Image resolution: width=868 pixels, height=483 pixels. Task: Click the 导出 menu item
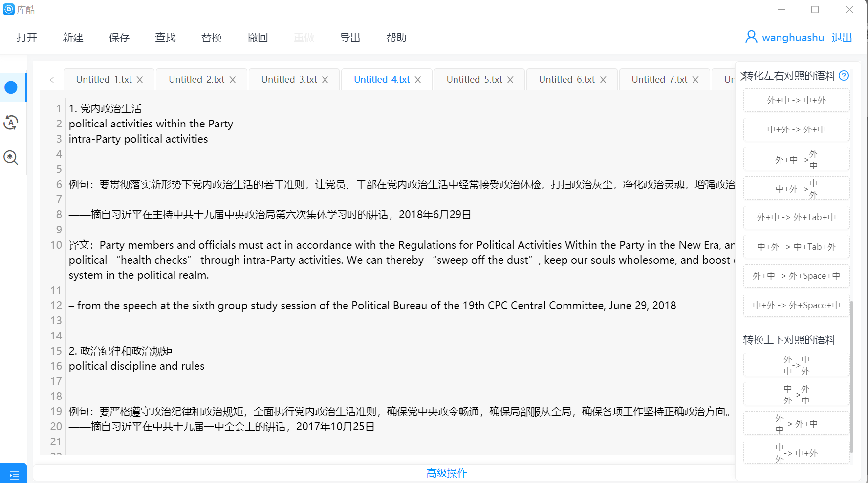tap(350, 38)
